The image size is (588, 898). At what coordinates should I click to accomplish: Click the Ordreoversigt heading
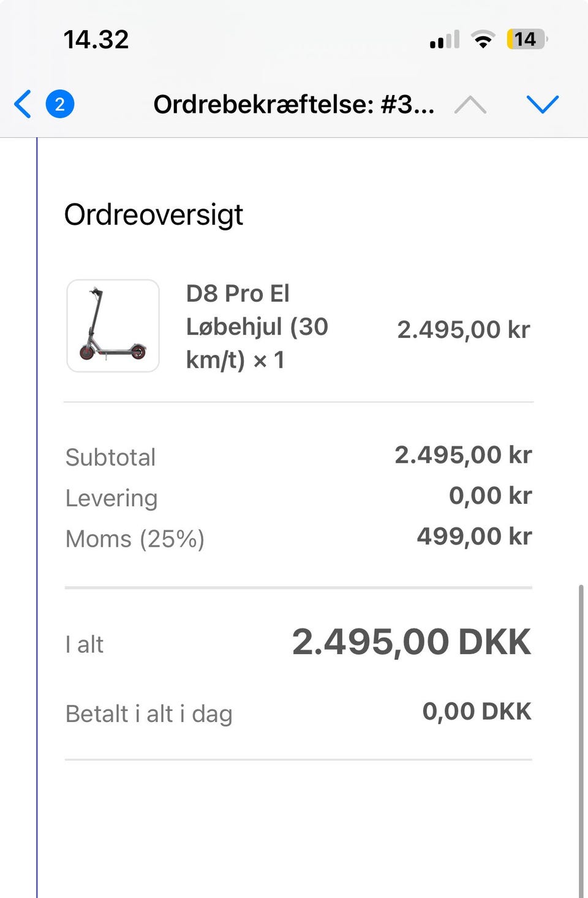coord(154,215)
